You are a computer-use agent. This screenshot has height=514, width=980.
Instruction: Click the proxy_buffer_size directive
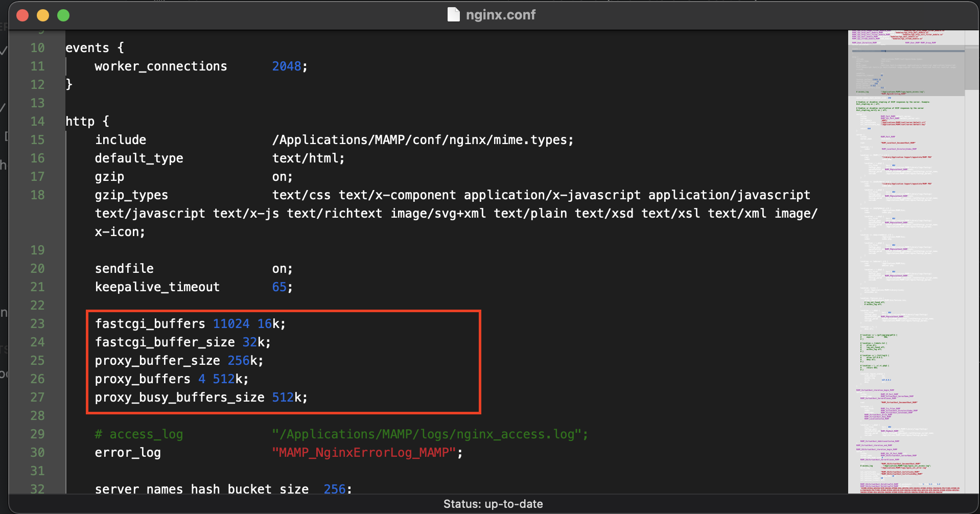point(157,361)
